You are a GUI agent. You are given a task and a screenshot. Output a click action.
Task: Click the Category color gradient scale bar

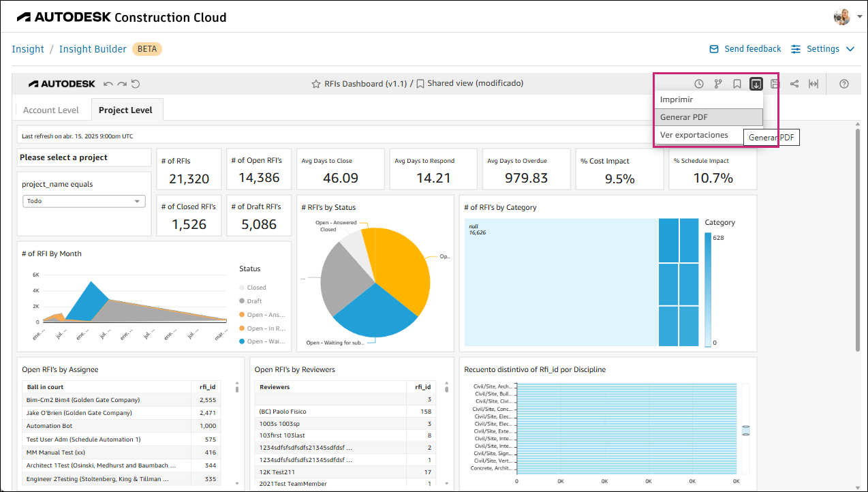pos(708,290)
